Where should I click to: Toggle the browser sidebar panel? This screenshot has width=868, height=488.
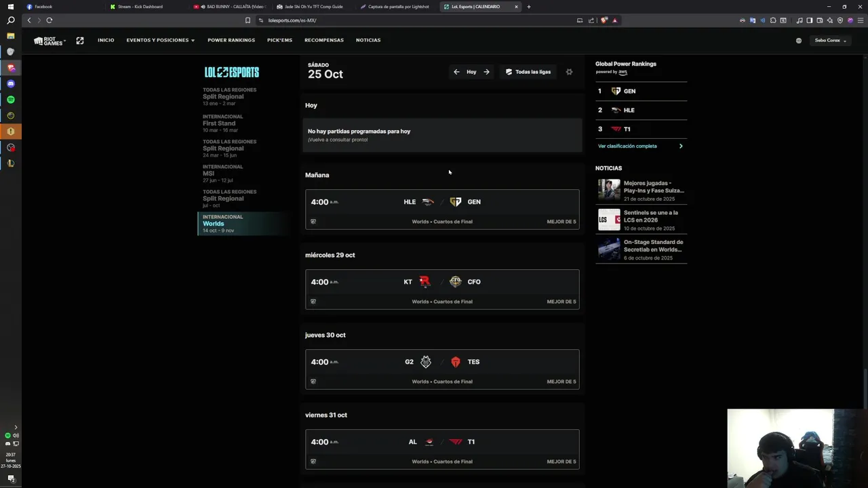(810, 20)
